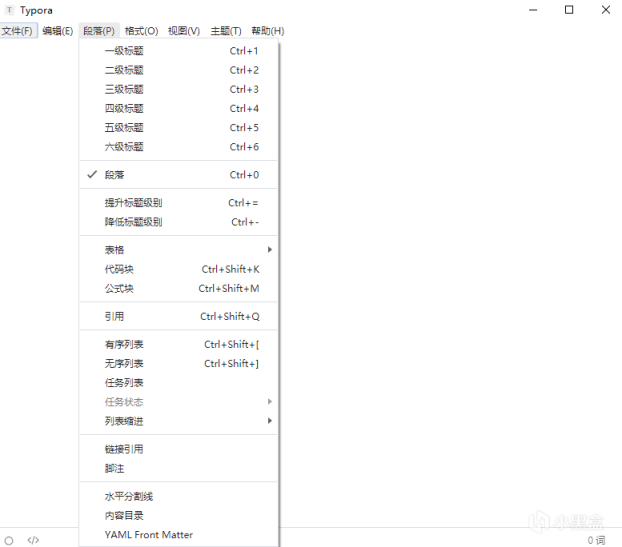Viewport: 622px width, 547px height.
Task: Insert 链接引用 link reference
Action: [x=179, y=449]
